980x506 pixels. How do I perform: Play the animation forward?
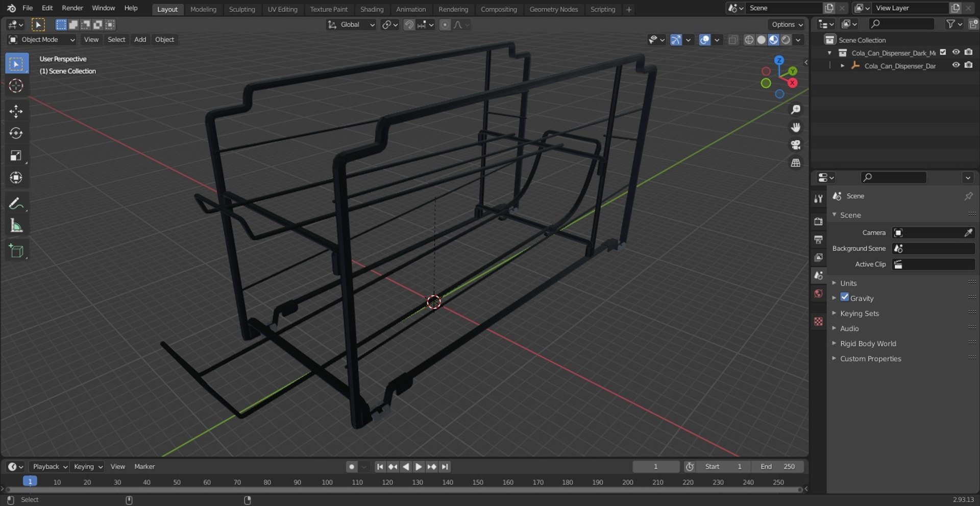[419, 467]
